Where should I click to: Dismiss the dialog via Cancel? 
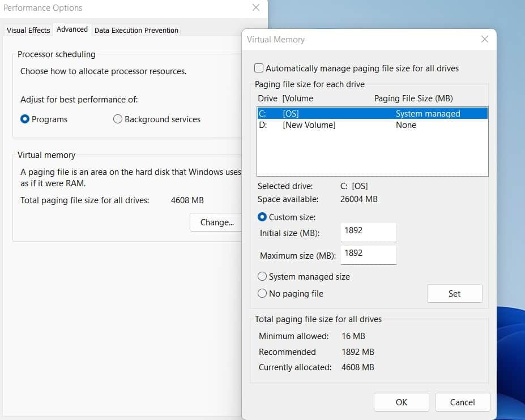click(462, 402)
